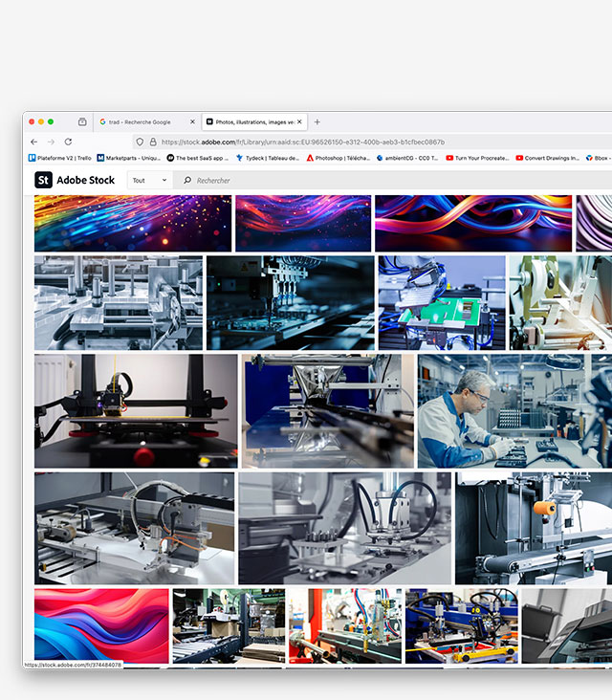
Task: Open the worker wearing safety glasses image
Action: 515,411
